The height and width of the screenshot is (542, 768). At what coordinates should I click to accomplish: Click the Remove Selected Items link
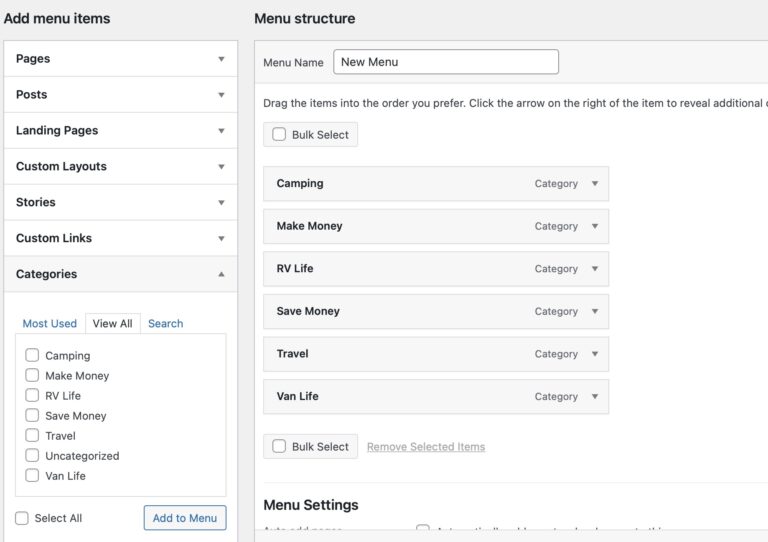pyautogui.click(x=426, y=447)
